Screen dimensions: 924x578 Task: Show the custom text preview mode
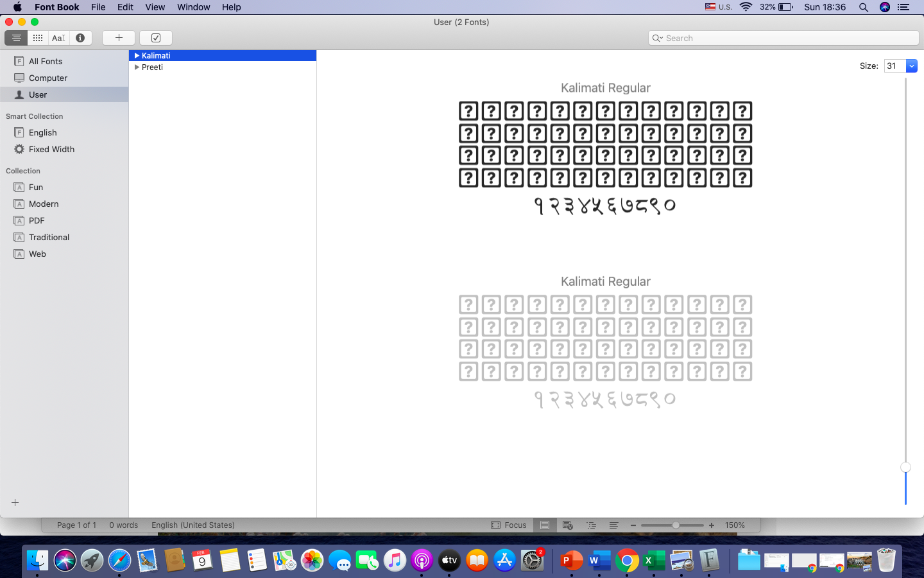[x=58, y=38]
